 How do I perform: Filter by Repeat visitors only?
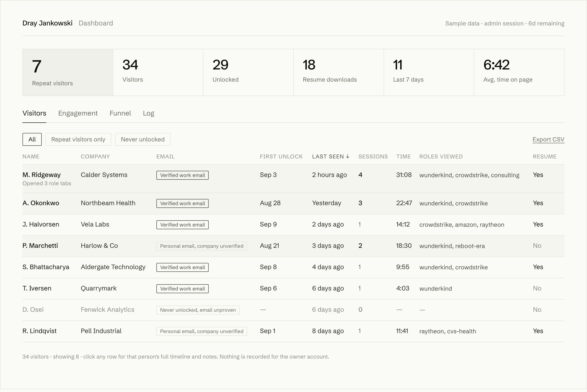click(x=78, y=139)
